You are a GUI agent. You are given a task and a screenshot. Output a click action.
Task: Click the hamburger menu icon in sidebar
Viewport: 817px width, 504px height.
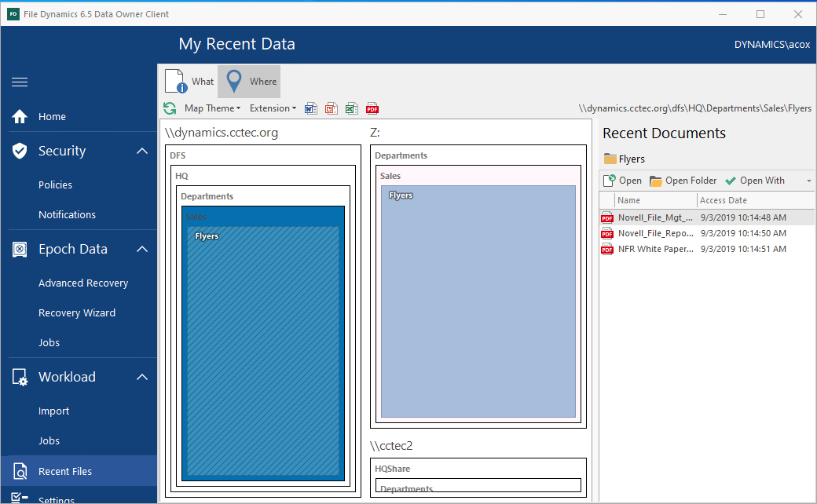coord(20,82)
